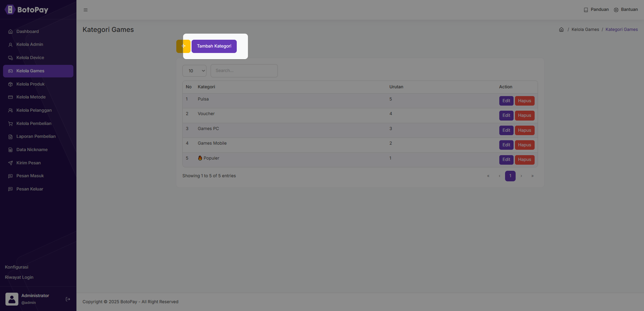The image size is (644, 311).
Task: Delete the Voucher category with Hapus
Action: point(524,115)
